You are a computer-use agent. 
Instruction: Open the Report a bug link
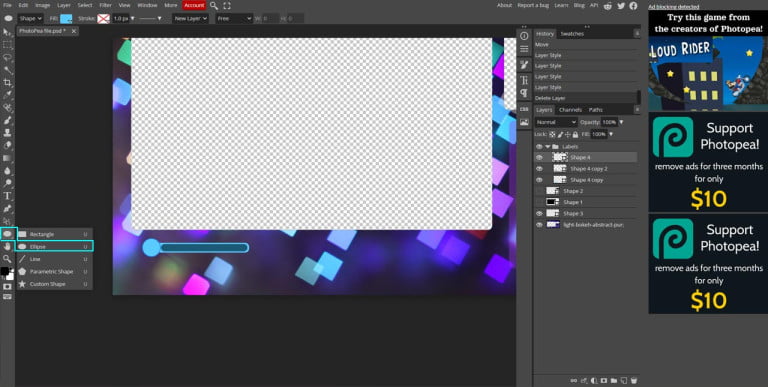pyautogui.click(x=533, y=5)
